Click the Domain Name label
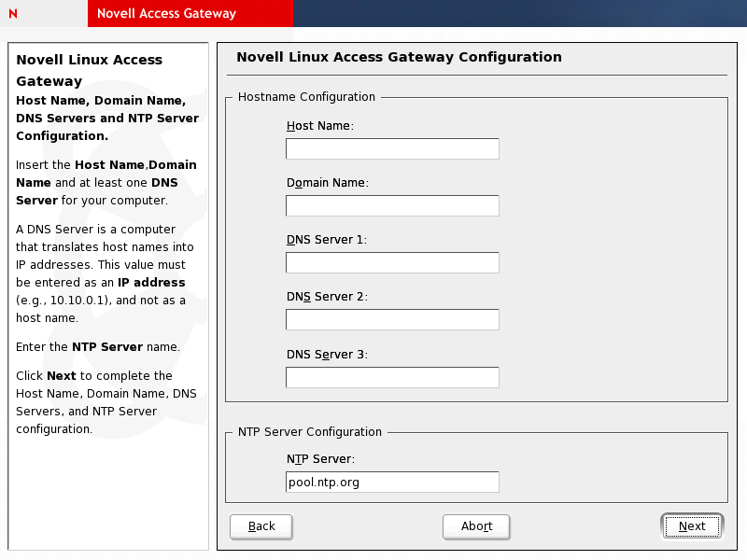 [x=328, y=183]
